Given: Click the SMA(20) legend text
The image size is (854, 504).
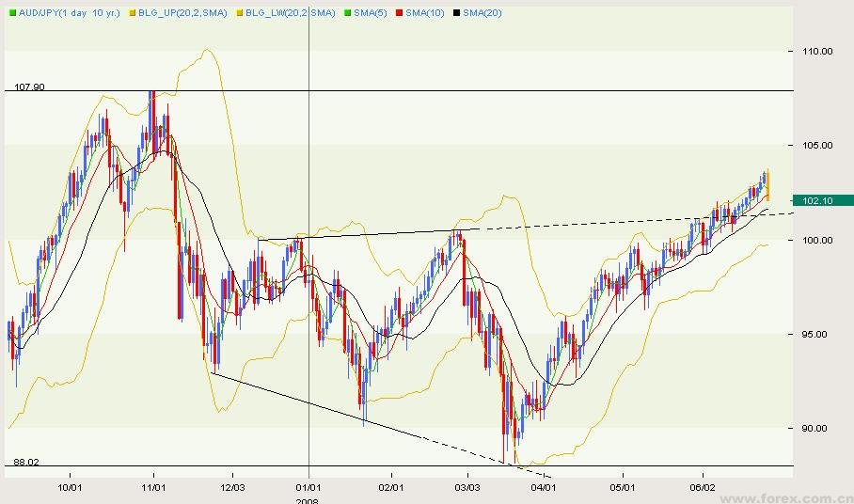Looking at the screenshot, I should 482,12.
